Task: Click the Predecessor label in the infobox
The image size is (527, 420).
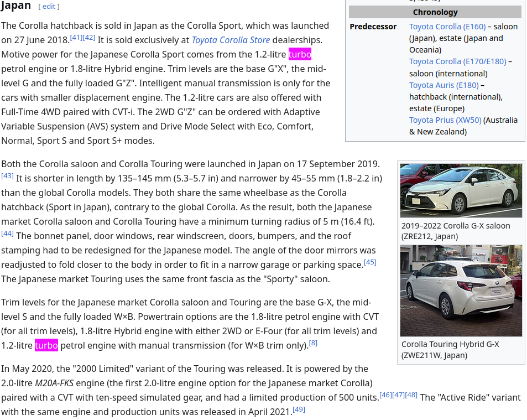Action: pyautogui.click(x=373, y=27)
